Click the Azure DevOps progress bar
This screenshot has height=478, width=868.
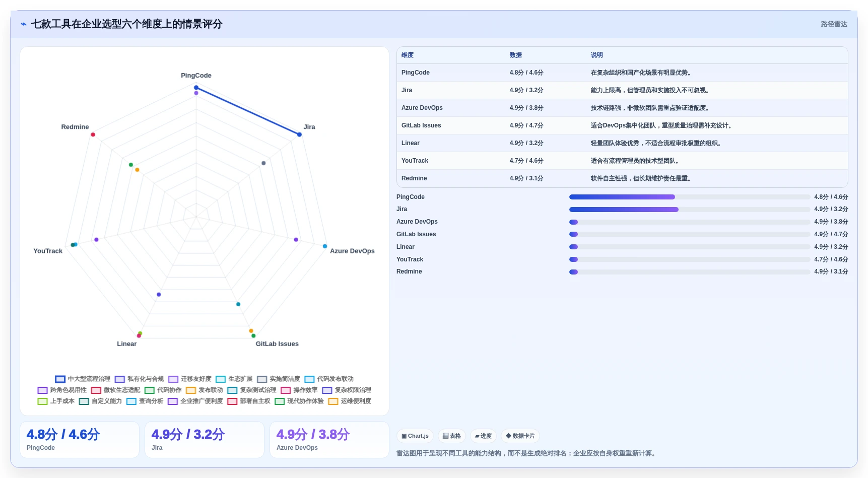pyautogui.click(x=690, y=222)
